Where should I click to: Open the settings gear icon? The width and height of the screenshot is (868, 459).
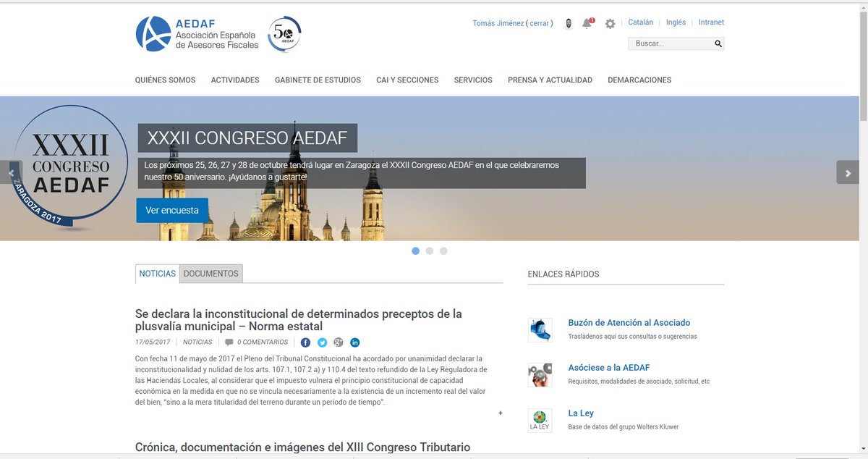click(610, 24)
